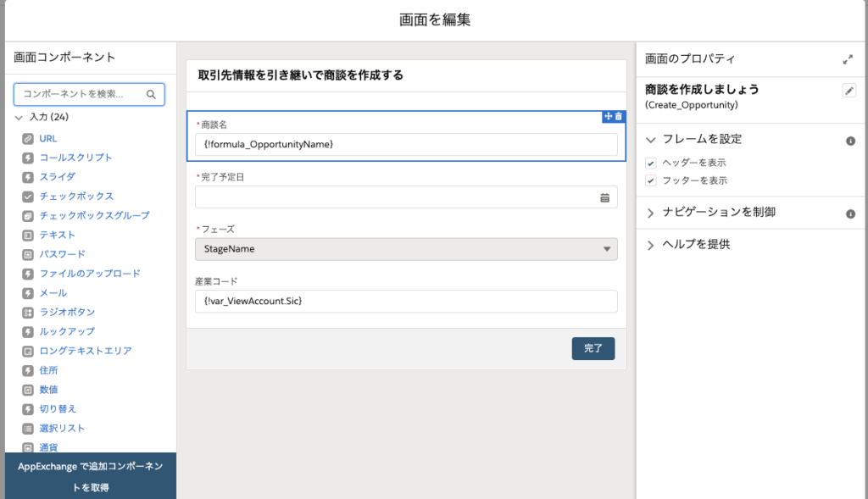Open AppExchange で追加コンポーネントを取得 link
The width and height of the screenshot is (868, 499).
(91, 476)
